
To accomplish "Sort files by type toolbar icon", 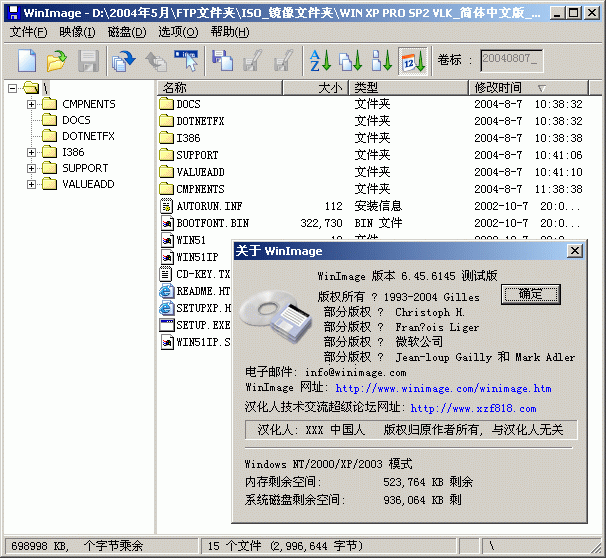I will [351, 61].
